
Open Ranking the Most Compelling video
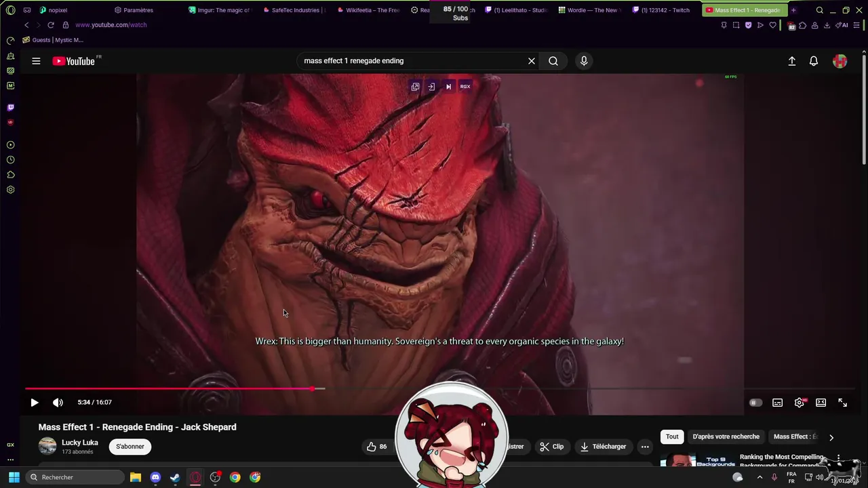coord(781,461)
